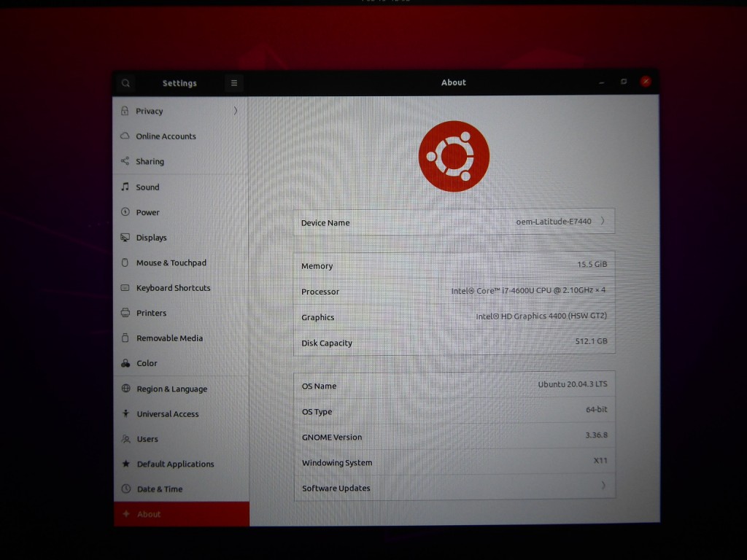The height and width of the screenshot is (560, 747).
Task: Click the Device Name row label
Action: tap(325, 222)
